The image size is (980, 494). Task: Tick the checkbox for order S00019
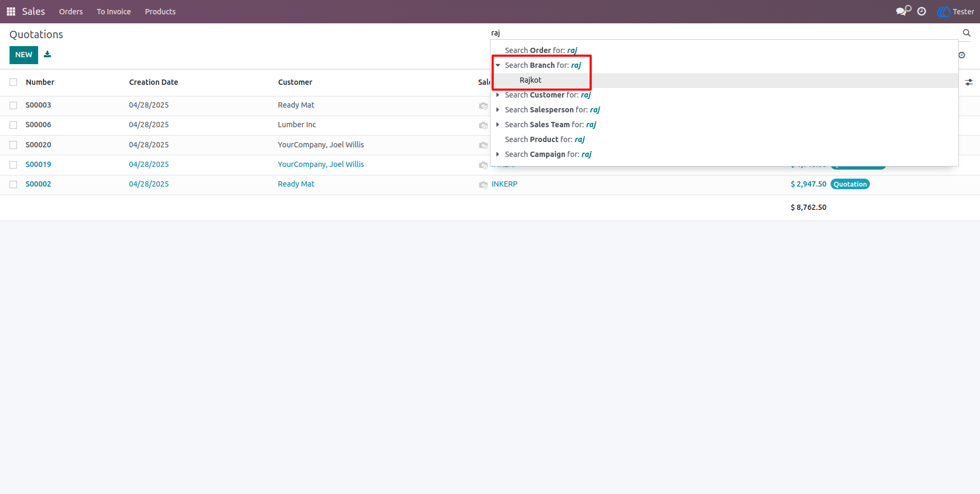tap(13, 165)
